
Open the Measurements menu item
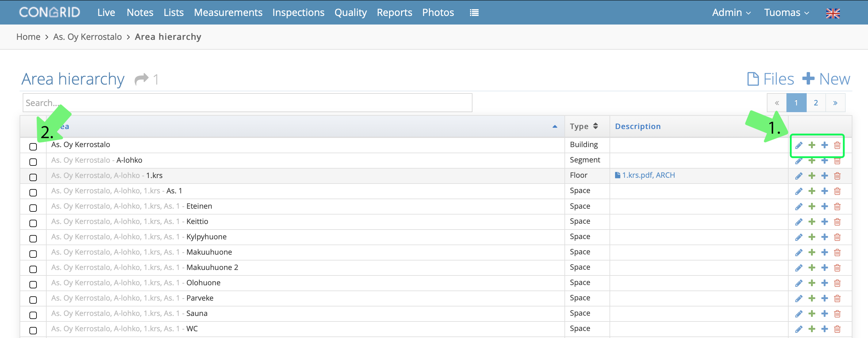coord(228,13)
